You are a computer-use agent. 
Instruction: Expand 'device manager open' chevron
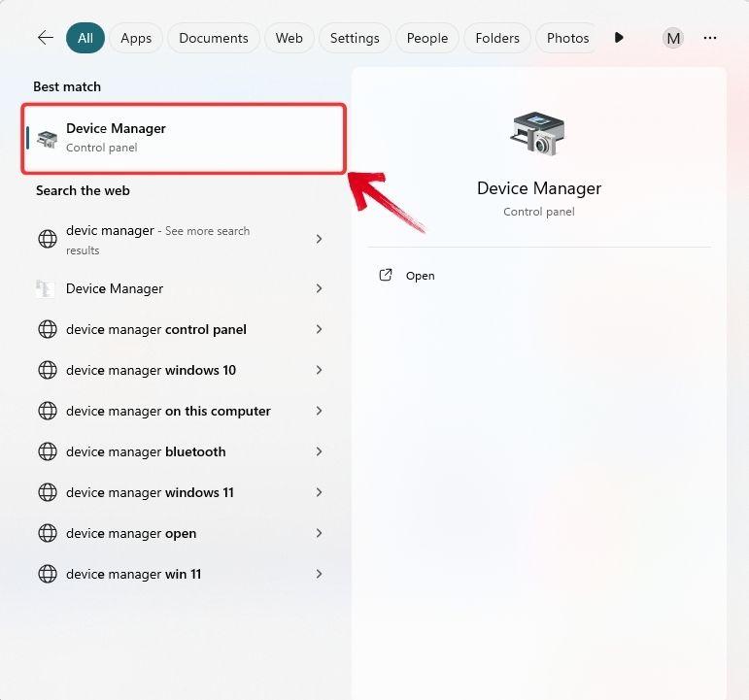pos(319,533)
